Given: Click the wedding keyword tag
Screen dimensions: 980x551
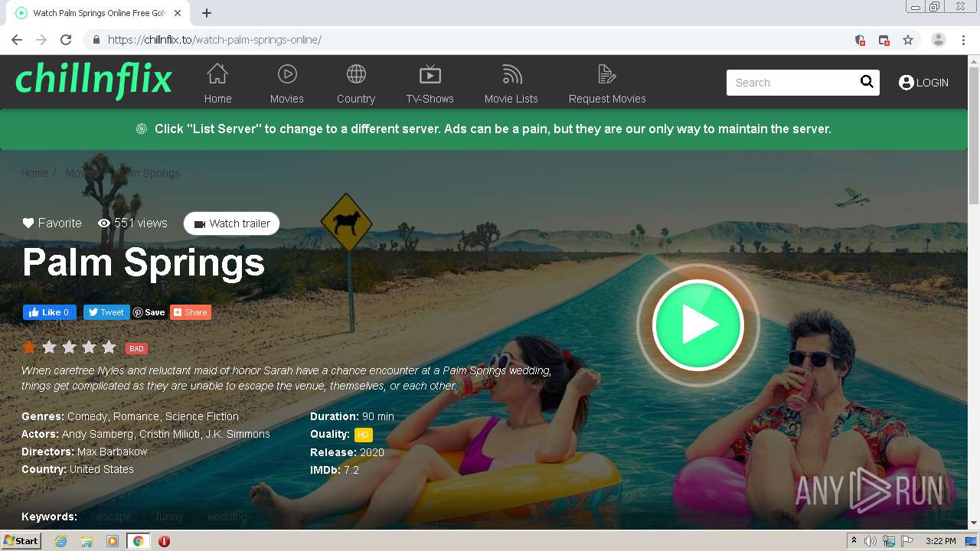Looking at the screenshot, I should 227,517.
